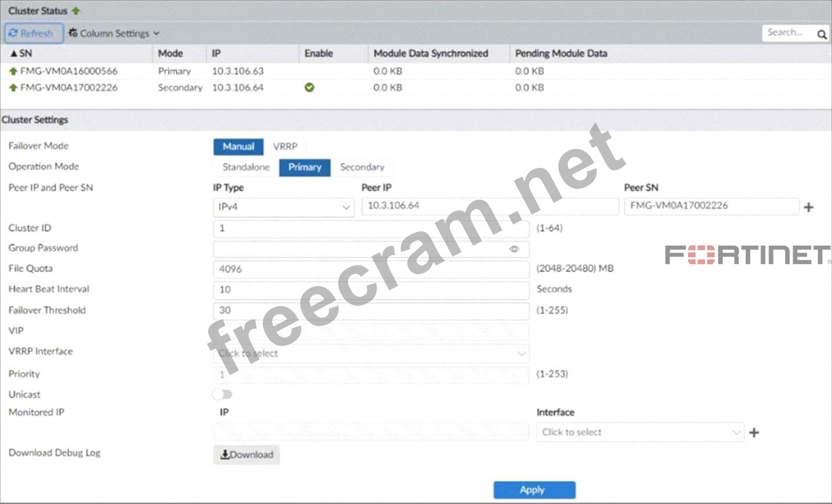Download the debug log
The height and width of the screenshot is (504, 832).
pyautogui.click(x=246, y=455)
